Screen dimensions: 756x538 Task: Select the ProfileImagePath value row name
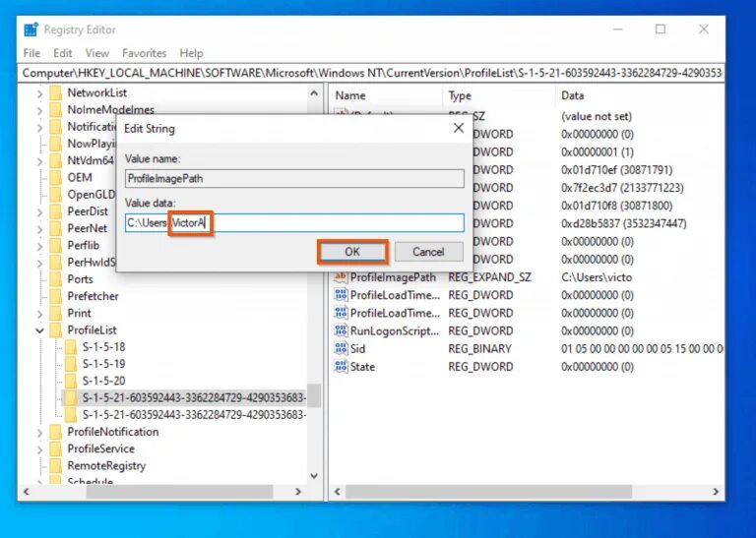pyautogui.click(x=393, y=277)
